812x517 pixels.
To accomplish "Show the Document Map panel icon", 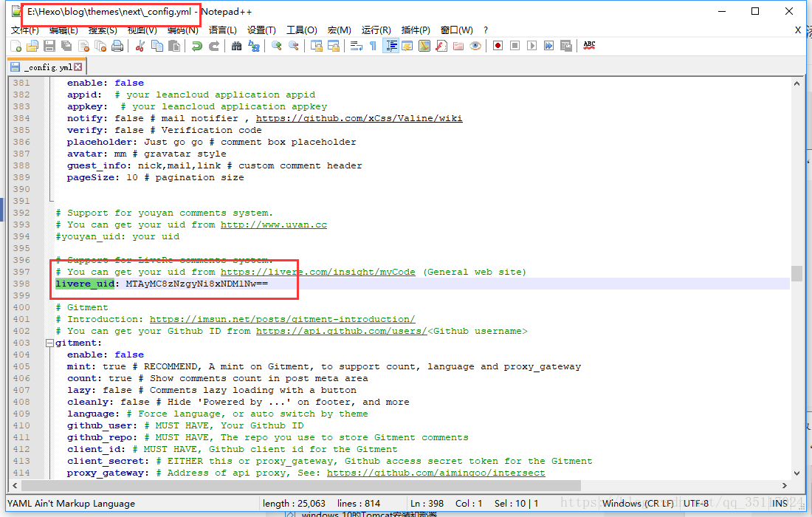I will (x=424, y=46).
